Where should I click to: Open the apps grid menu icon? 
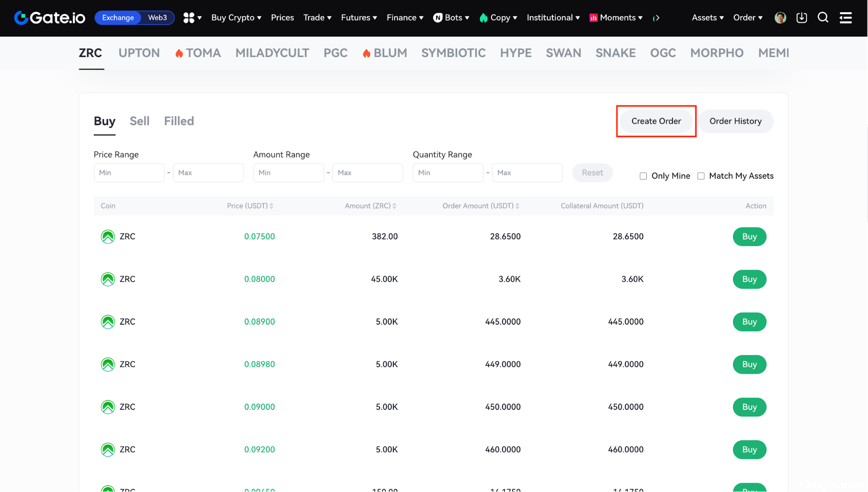click(189, 18)
